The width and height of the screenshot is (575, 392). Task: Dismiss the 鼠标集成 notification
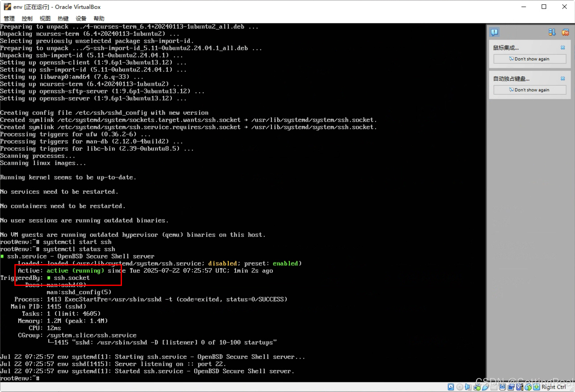(x=563, y=48)
